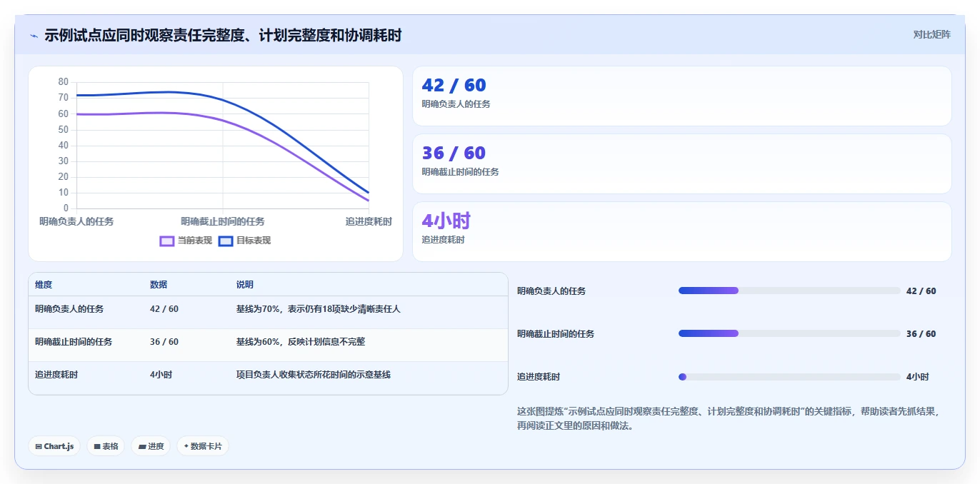Click the y-axis value 80
This screenshot has width=980, height=484.
pyautogui.click(x=64, y=82)
